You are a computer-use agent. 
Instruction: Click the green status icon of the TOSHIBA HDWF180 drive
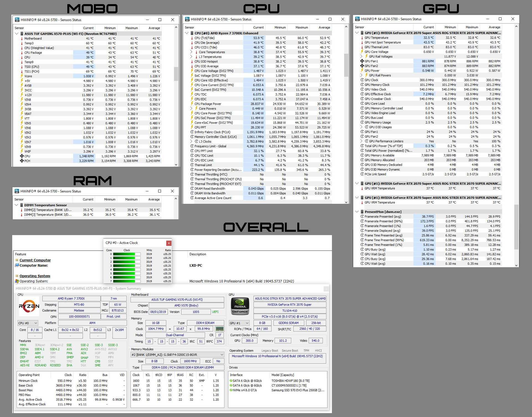tap(231, 381)
